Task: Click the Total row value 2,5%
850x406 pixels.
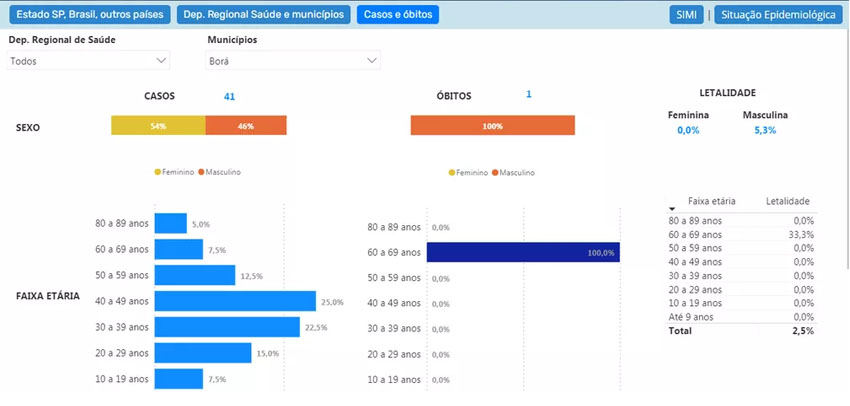Action: tap(802, 330)
